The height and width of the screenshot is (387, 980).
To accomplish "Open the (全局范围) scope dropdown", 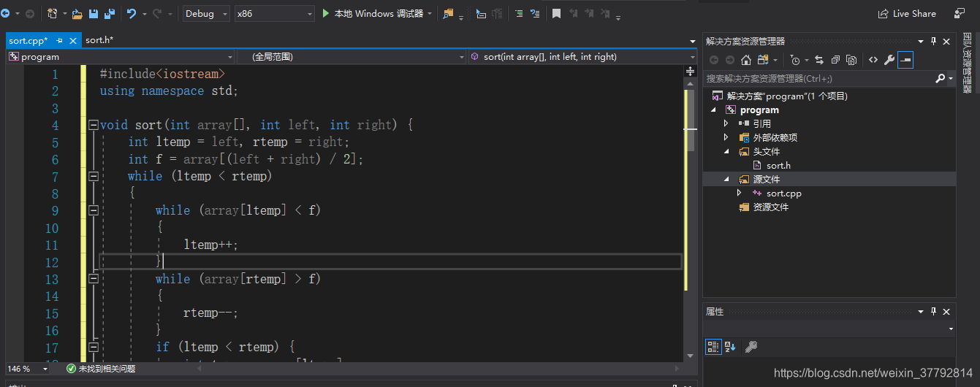I will 352,57.
